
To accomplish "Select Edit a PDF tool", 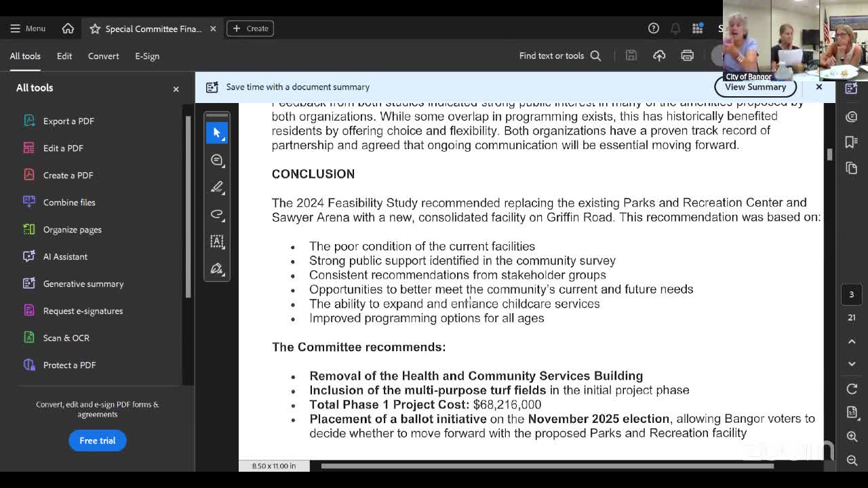I will [63, 148].
